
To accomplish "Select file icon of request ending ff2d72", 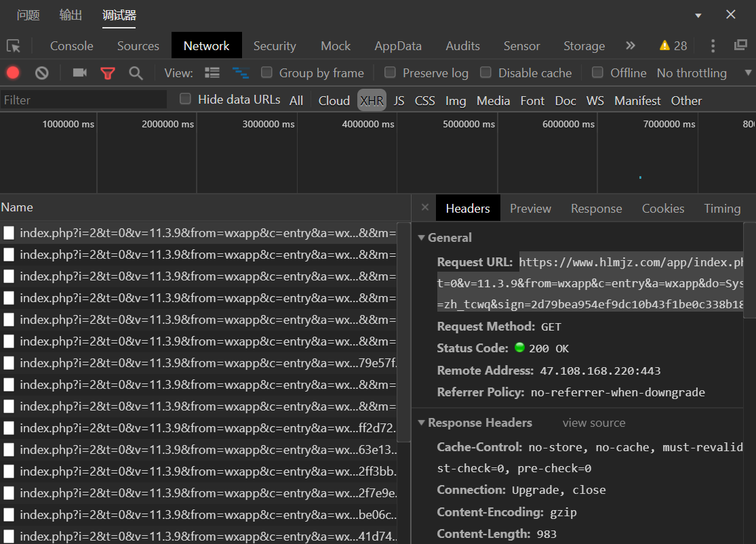I will [9, 428].
